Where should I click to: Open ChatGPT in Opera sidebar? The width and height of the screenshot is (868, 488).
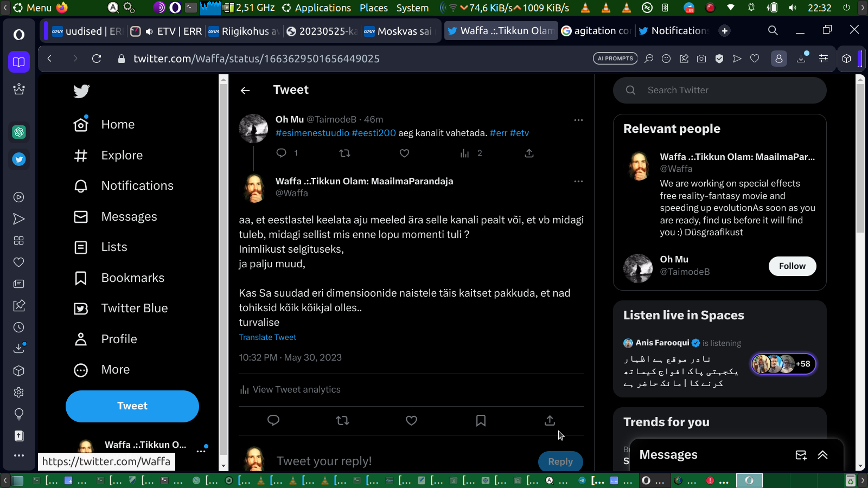[19, 132]
